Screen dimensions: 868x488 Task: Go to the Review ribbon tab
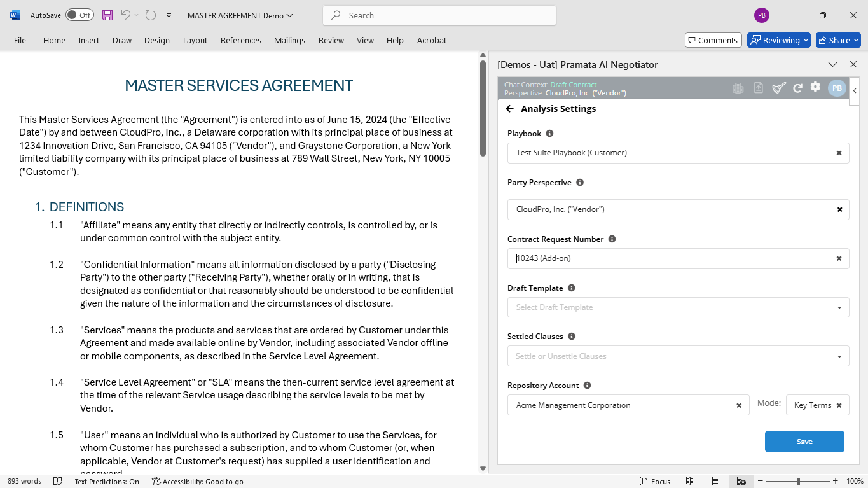(x=331, y=40)
